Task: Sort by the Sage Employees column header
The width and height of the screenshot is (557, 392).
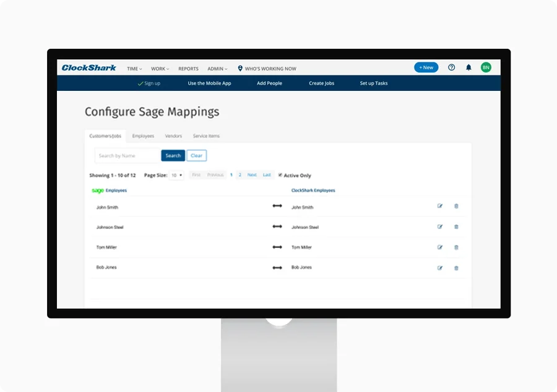Action: pos(116,190)
